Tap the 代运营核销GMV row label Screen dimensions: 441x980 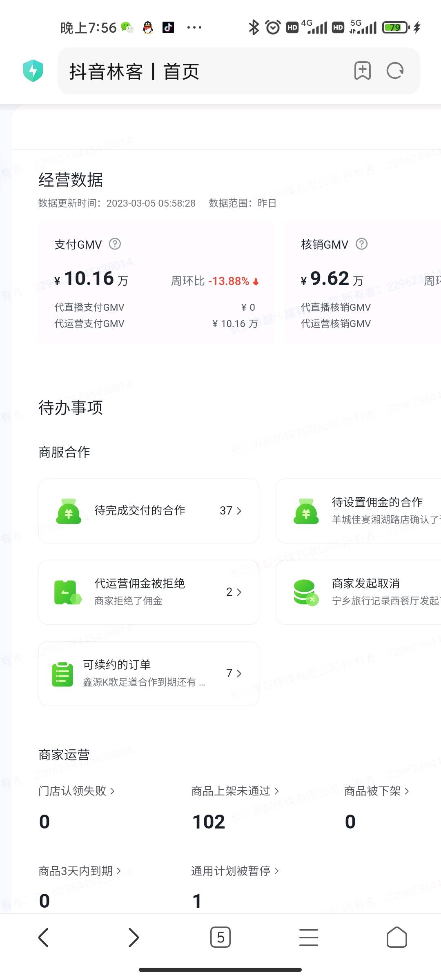[336, 324]
